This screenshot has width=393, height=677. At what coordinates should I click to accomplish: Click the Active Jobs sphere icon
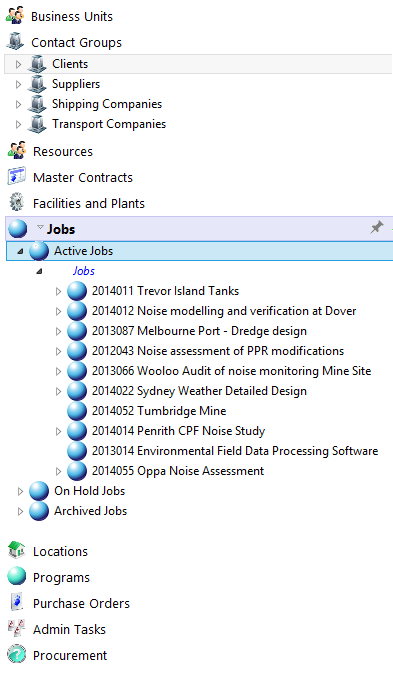39,251
